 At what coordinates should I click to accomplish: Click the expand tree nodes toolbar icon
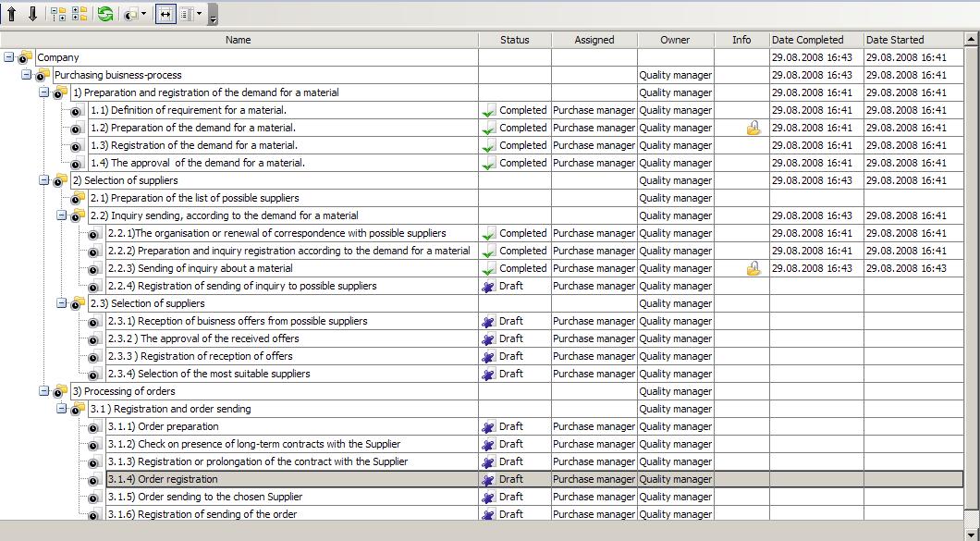coord(58,14)
